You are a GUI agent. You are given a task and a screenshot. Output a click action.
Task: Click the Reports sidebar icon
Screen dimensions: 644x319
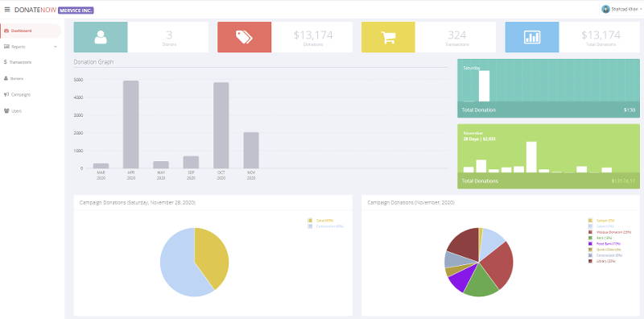pos(6,47)
